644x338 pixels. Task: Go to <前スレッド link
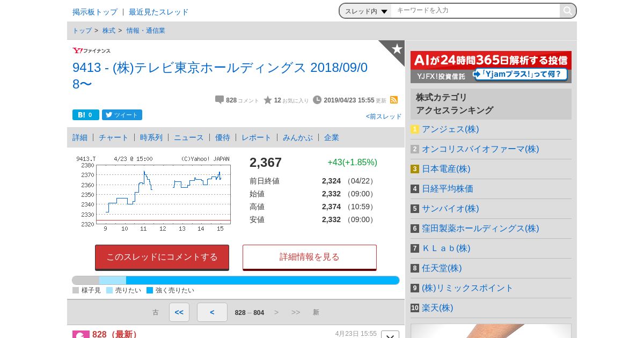pyautogui.click(x=384, y=116)
